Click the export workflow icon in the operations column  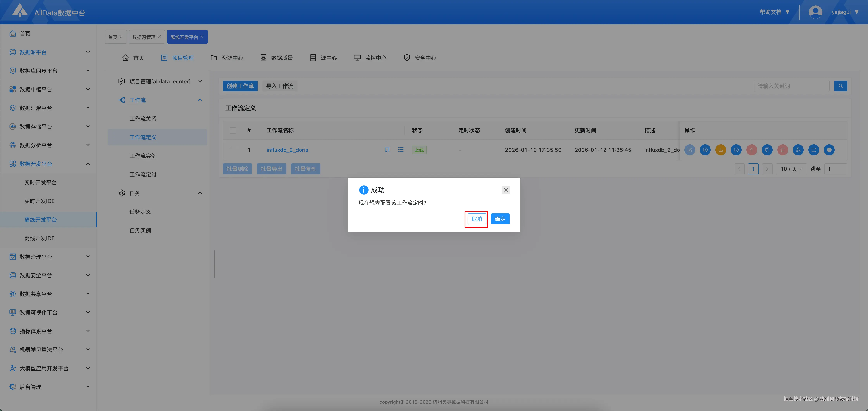click(813, 150)
